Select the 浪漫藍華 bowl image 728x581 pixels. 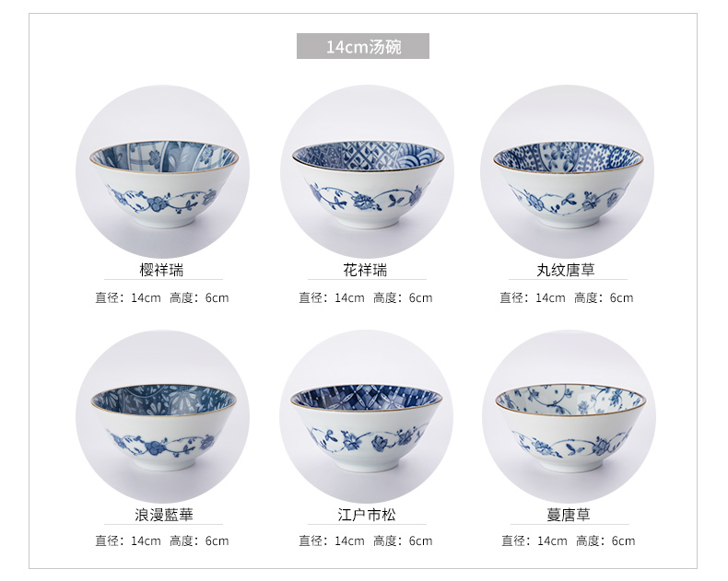point(162,416)
